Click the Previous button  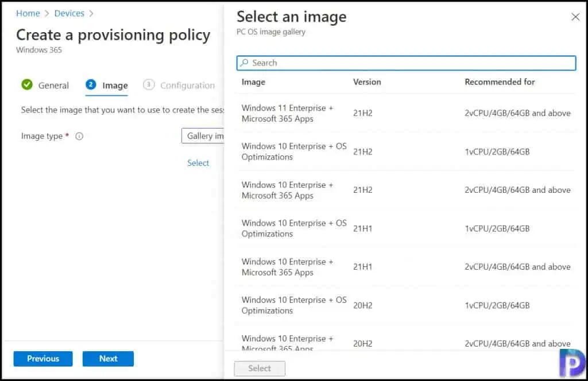43,359
